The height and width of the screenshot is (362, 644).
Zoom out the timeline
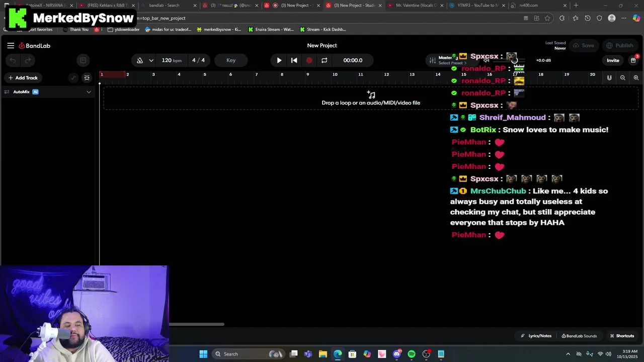tap(623, 78)
